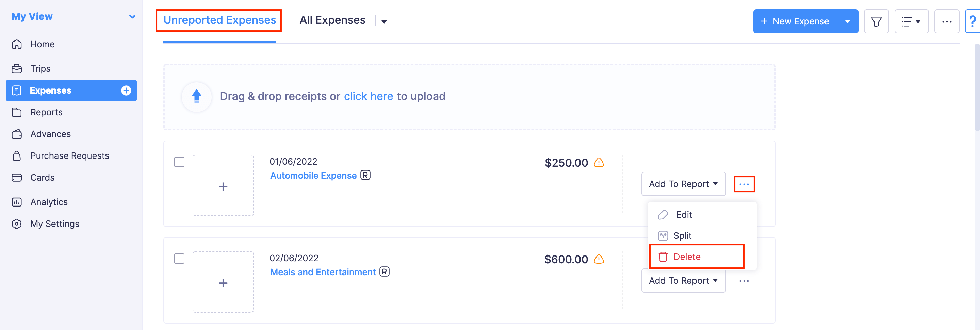Open the Advances section

(x=50, y=134)
